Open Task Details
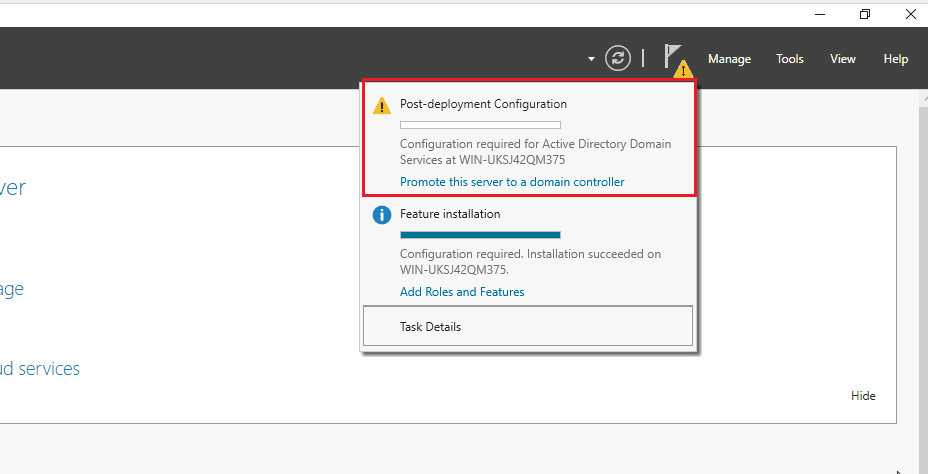Image resolution: width=928 pixels, height=474 pixels. tap(527, 325)
